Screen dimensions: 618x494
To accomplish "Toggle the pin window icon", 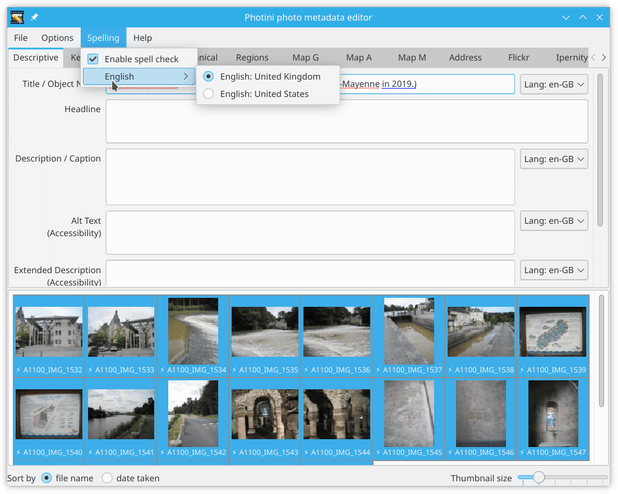I will point(35,17).
